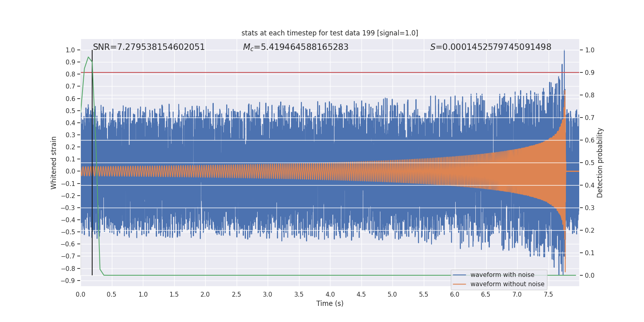Click the left y-axis tick label −0.9
This screenshot has height=322, width=644.
pos(68,281)
